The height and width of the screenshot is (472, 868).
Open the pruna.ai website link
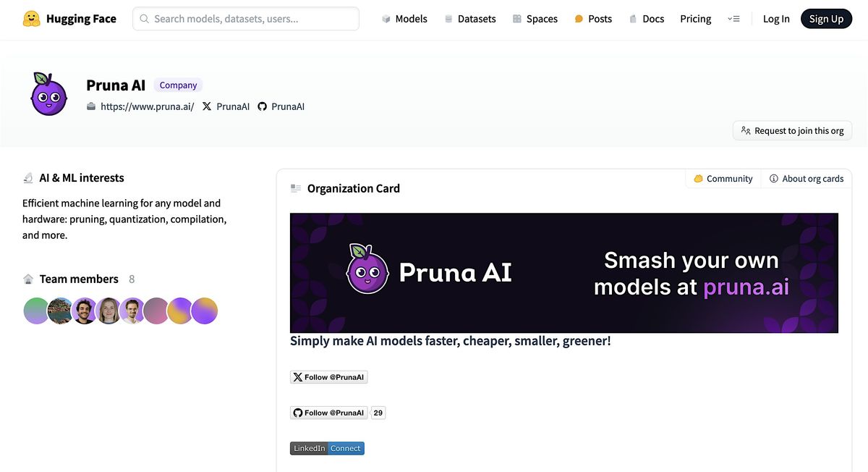tap(148, 106)
